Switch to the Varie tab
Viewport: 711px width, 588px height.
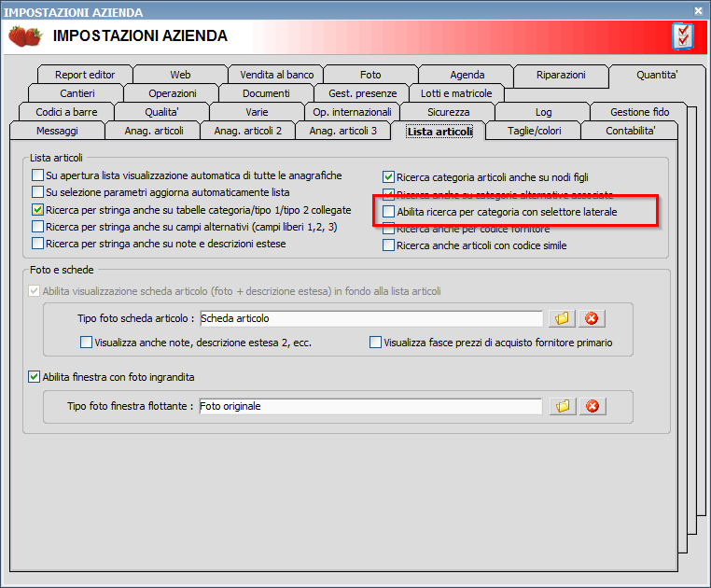tap(257, 112)
